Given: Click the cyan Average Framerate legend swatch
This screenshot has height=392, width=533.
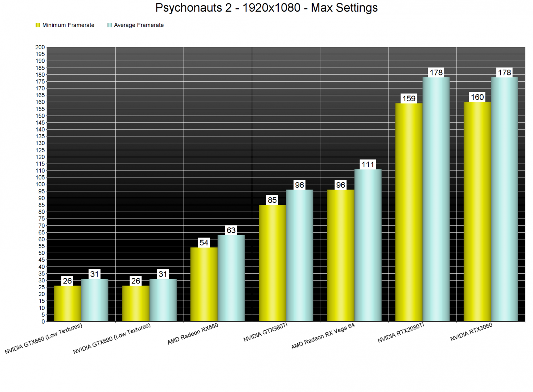Looking at the screenshot, I should (110, 25).
